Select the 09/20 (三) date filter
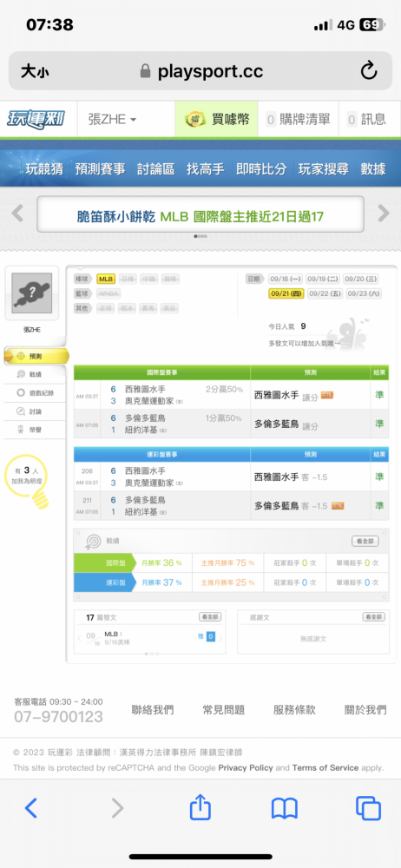The image size is (401, 868). (362, 279)
